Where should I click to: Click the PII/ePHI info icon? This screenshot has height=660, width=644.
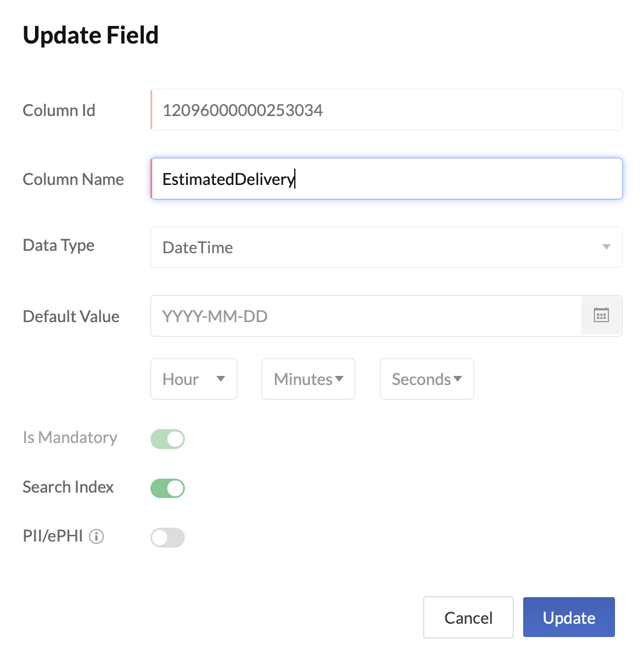97,536
